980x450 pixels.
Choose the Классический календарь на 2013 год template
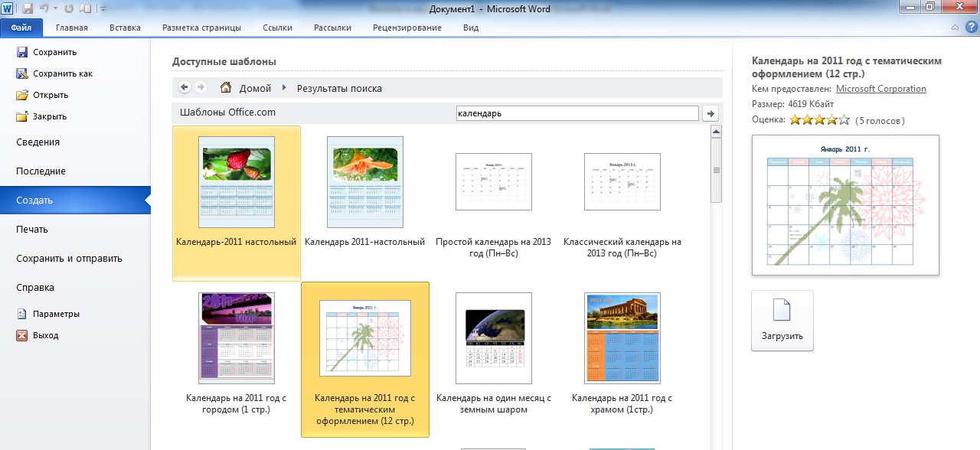point(622,204)
